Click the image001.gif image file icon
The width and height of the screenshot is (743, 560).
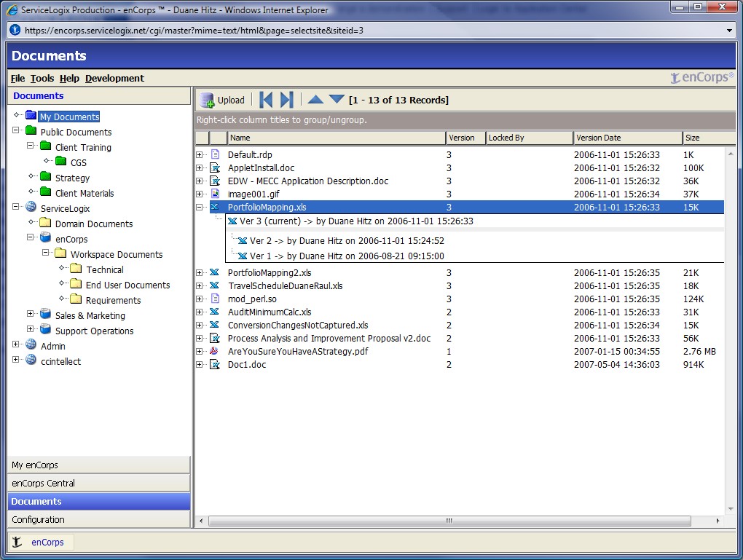[215, 193]
